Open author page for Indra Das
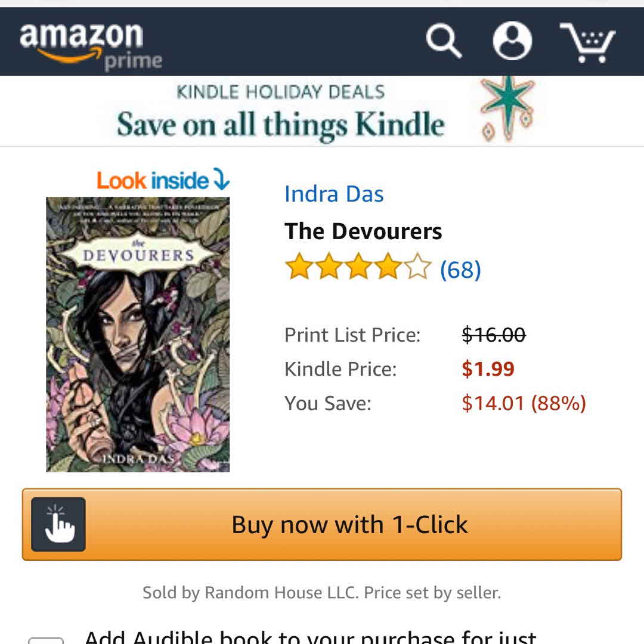644x644 pixels. pos(334,194)
